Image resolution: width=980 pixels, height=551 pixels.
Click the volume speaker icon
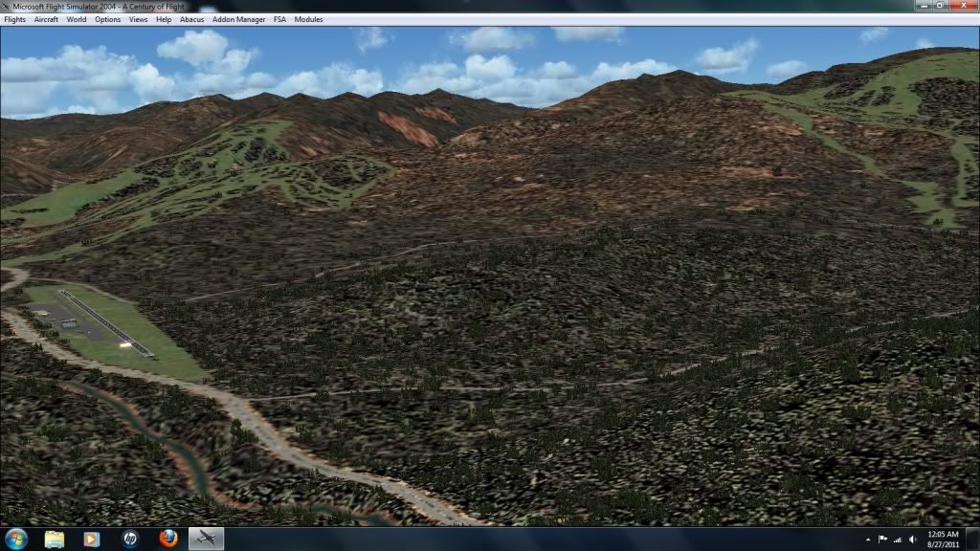(x=912, y=540)
